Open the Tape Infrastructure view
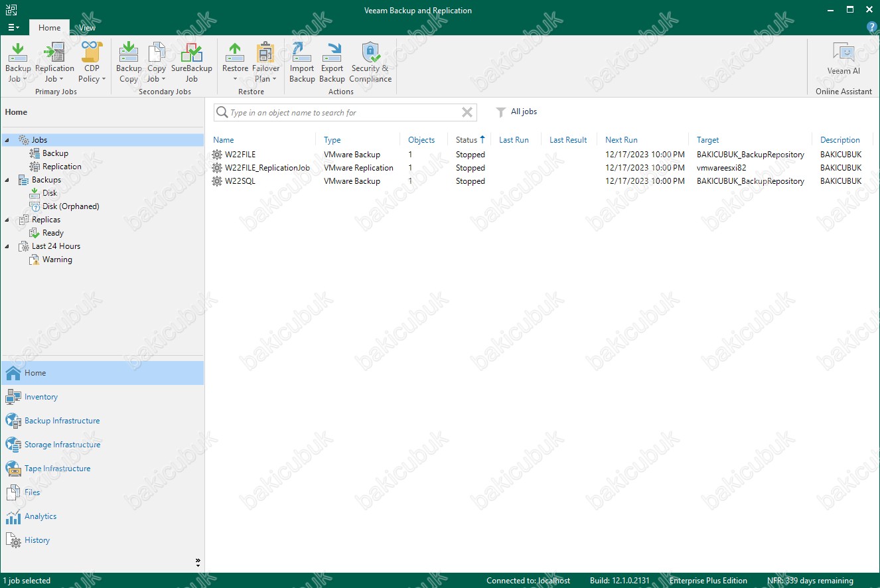The height and width of the screenshot is (588, 880). click(102, 469)
